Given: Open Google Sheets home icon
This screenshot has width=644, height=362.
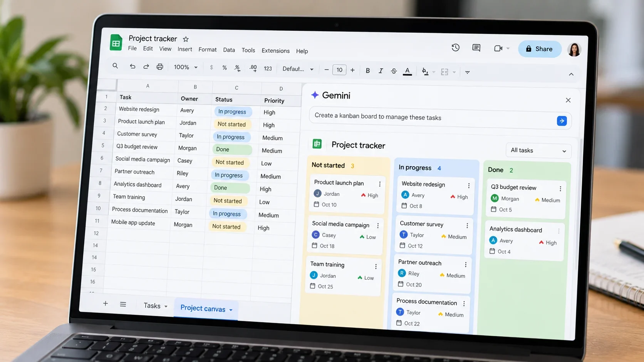Looking at the screenshot, I should (x=116, y=43).
